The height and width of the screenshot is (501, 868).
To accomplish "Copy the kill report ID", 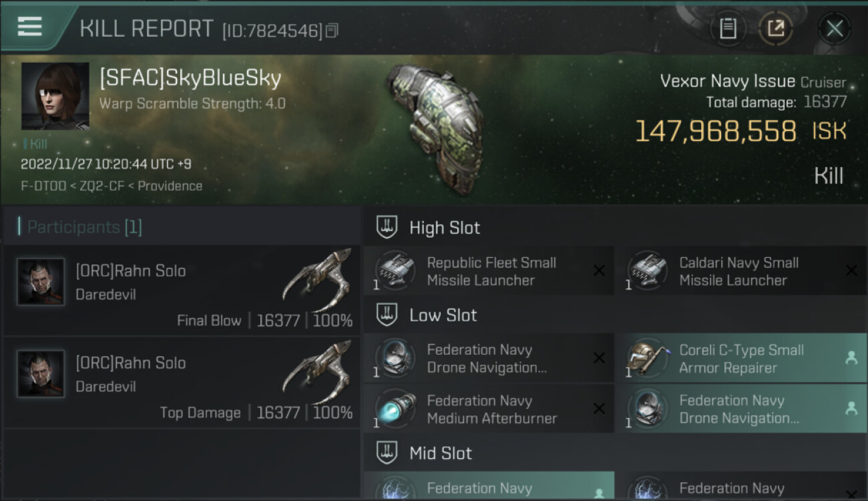I will tap(332, 30).
